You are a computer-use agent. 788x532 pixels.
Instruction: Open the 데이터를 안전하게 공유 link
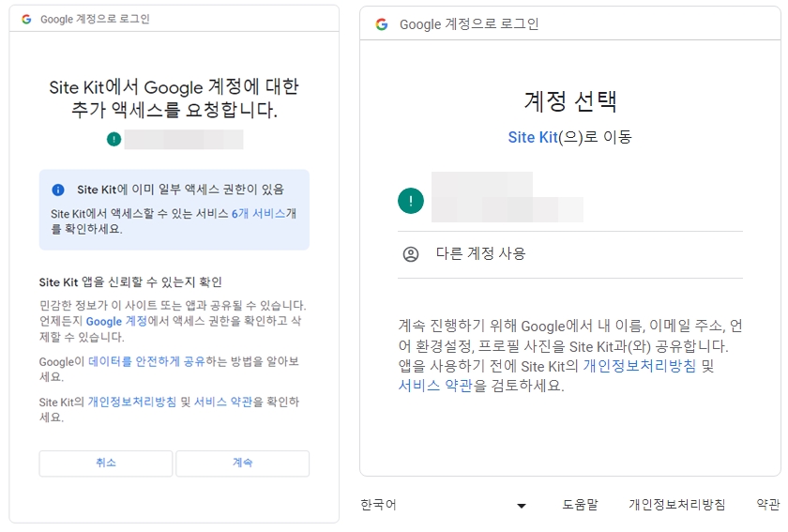tap(146, 361)
